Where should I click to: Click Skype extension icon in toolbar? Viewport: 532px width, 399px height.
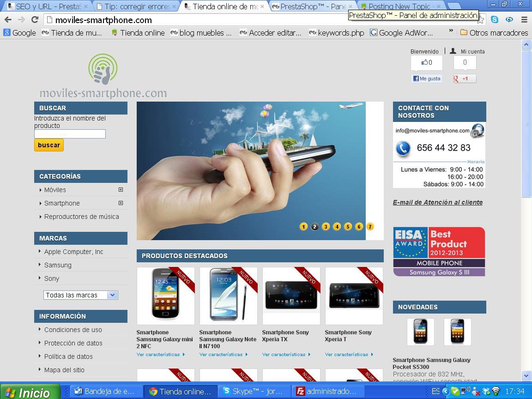494,20
